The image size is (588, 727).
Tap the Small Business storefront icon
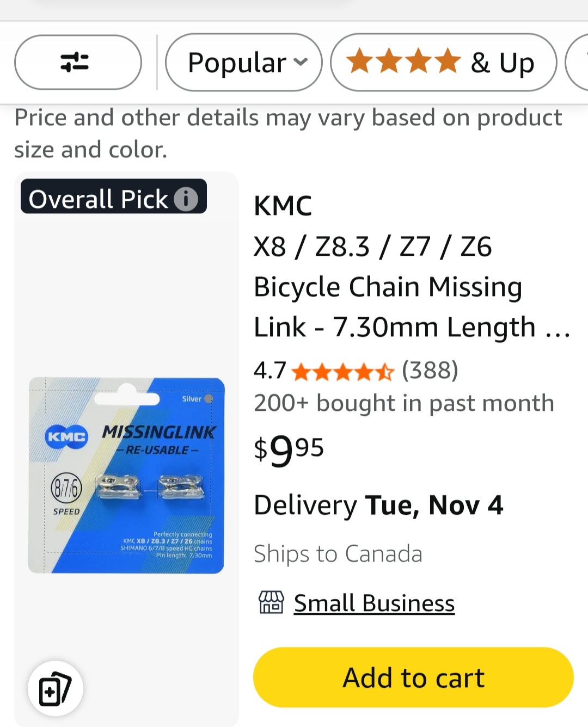271,603
